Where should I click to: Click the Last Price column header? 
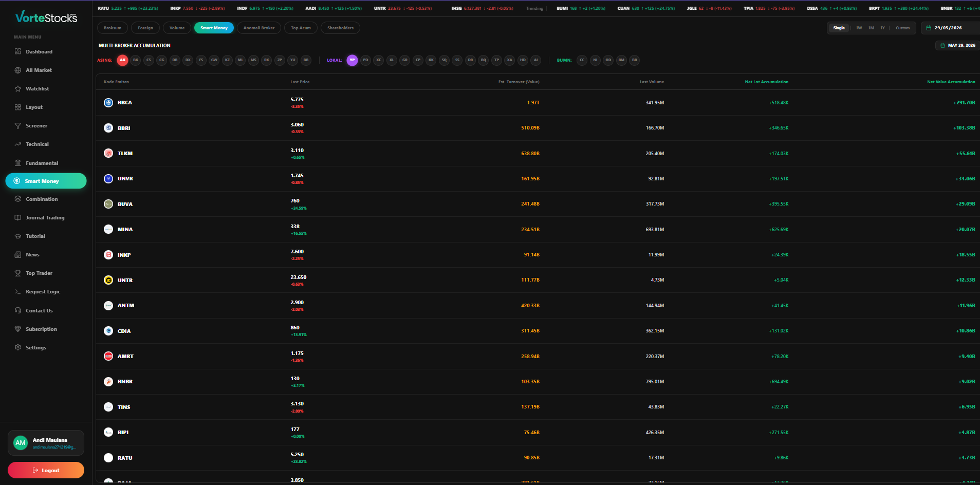point(300,82)
